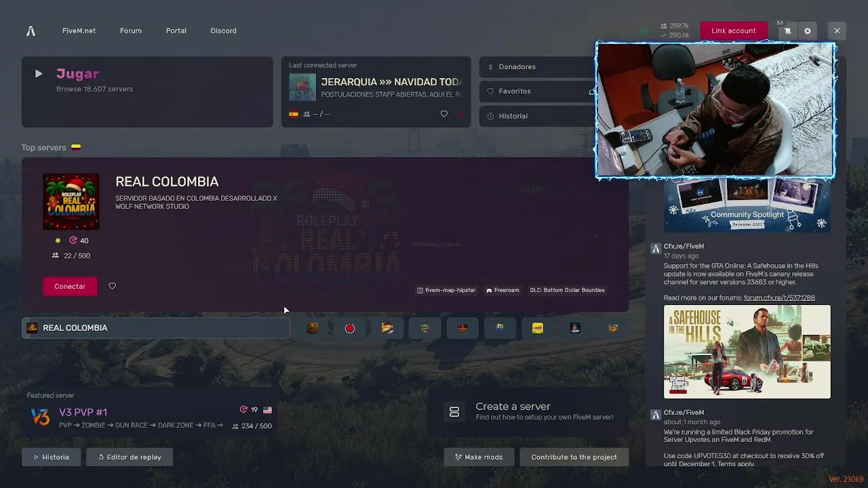Open the Editor de replay
The width and height of the screenshot is (868, 488).
pyautogui.click(x=130, y=457)
